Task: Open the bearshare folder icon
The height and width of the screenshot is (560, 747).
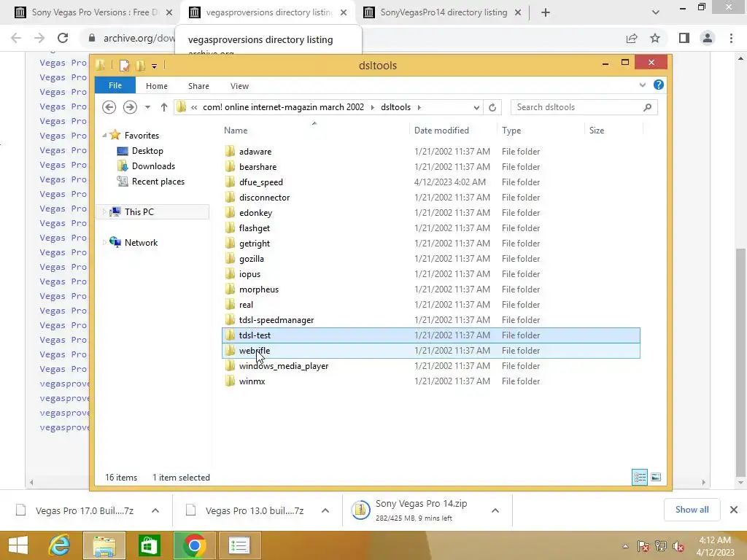Action: coord(230,166)
